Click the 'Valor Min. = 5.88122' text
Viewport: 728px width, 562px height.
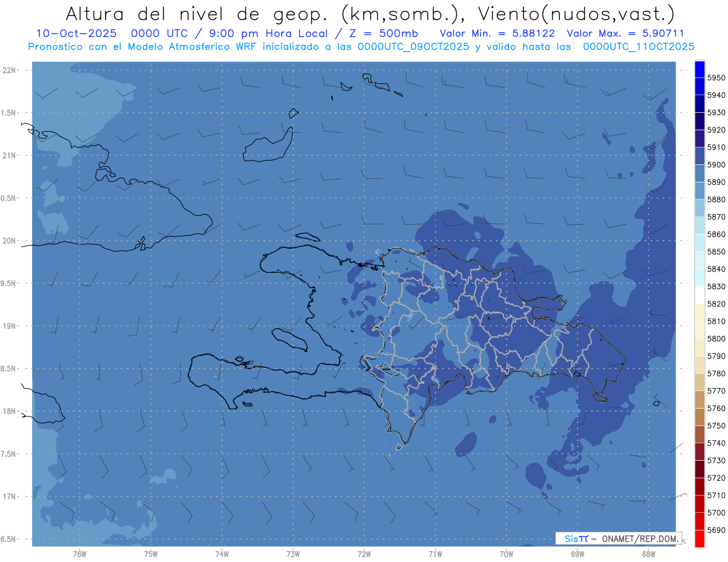tap(497, 33)
